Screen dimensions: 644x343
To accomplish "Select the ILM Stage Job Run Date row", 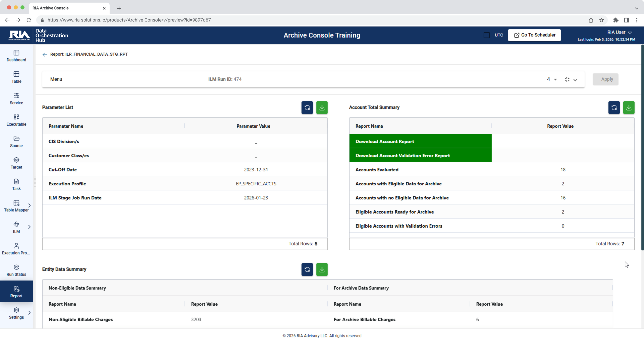I will (185, 198).
